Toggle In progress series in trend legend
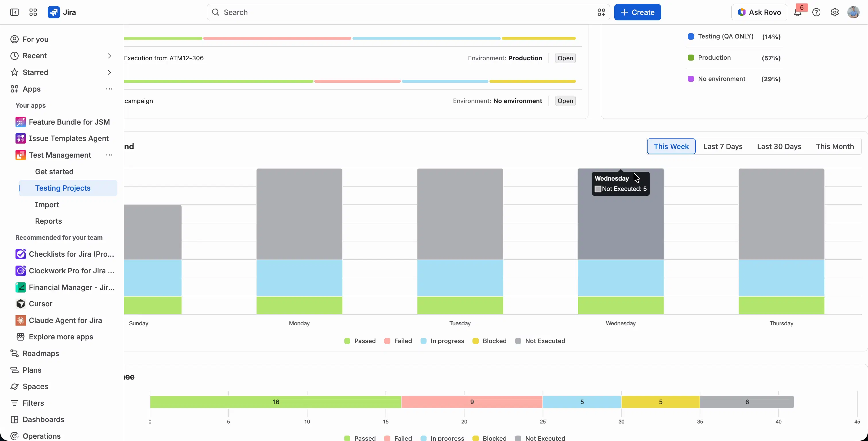This screenshot has width=868, height=441. point(442,341)
